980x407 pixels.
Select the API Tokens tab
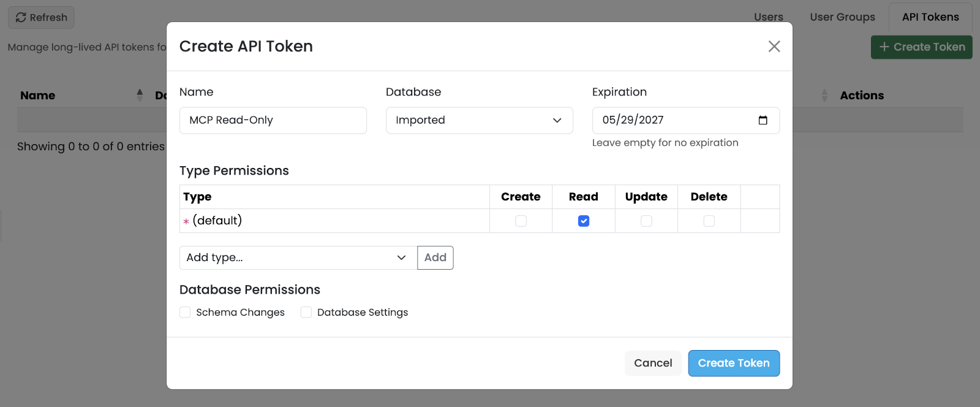coord(930,17)
